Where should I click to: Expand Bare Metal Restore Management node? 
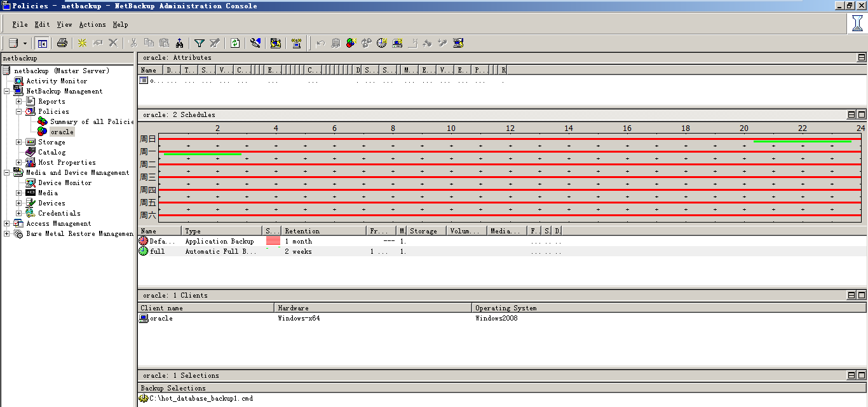[x=7, y=233]
